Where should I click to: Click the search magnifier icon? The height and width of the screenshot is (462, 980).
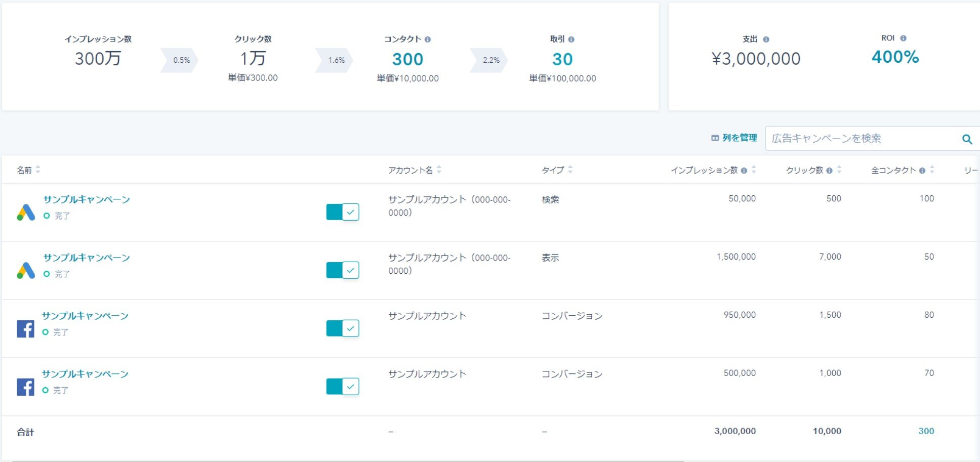967,139
